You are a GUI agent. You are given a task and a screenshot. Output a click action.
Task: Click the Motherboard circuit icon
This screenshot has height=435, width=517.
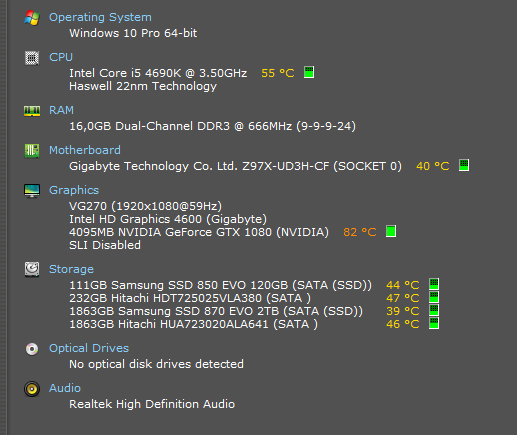(32, 151)
